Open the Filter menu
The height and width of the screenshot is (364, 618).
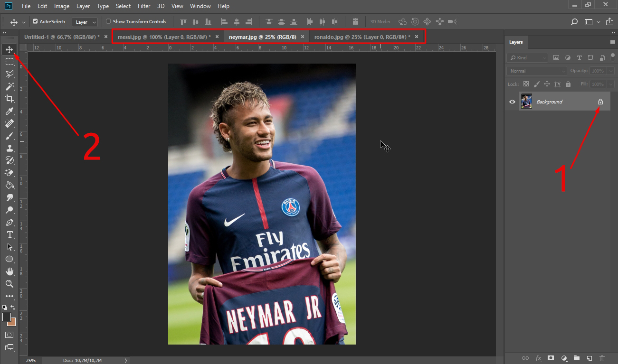[x=144, y=6]
